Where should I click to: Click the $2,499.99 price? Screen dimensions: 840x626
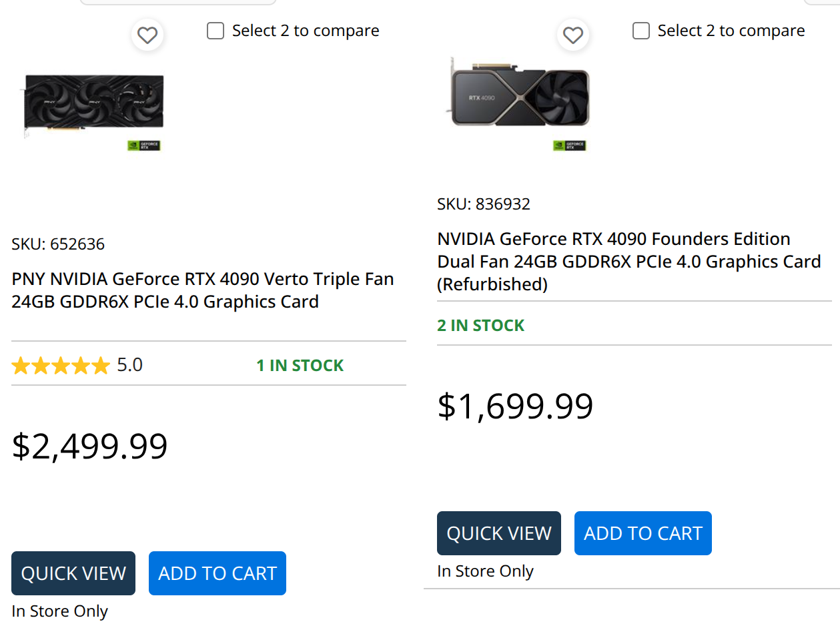coord(90,446)
